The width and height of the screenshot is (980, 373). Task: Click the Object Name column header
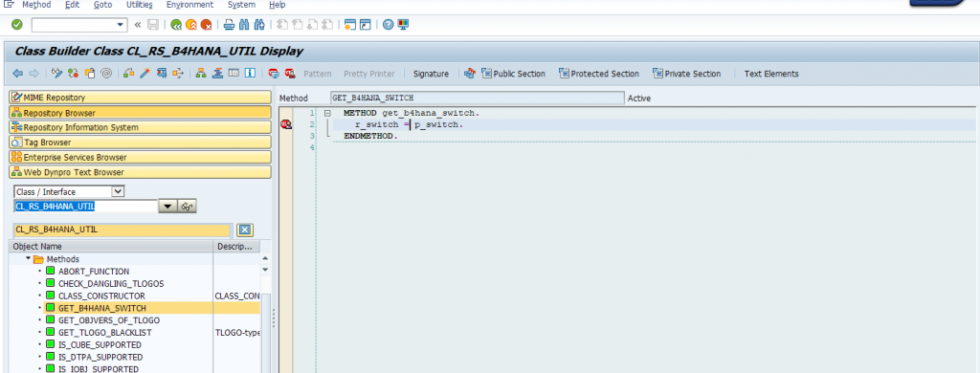coord(112,247)
